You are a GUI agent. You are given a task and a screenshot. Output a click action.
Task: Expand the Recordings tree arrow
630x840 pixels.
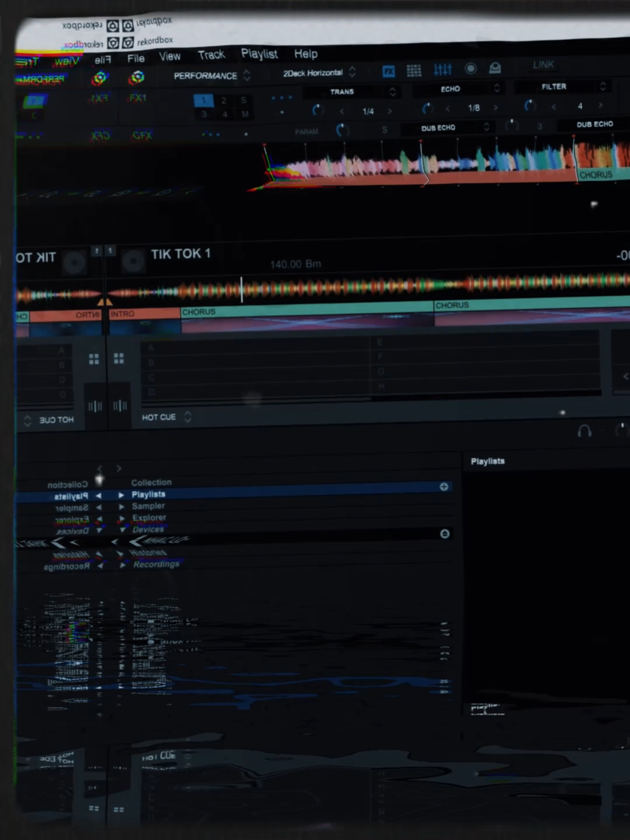click(x=123, y=565)
